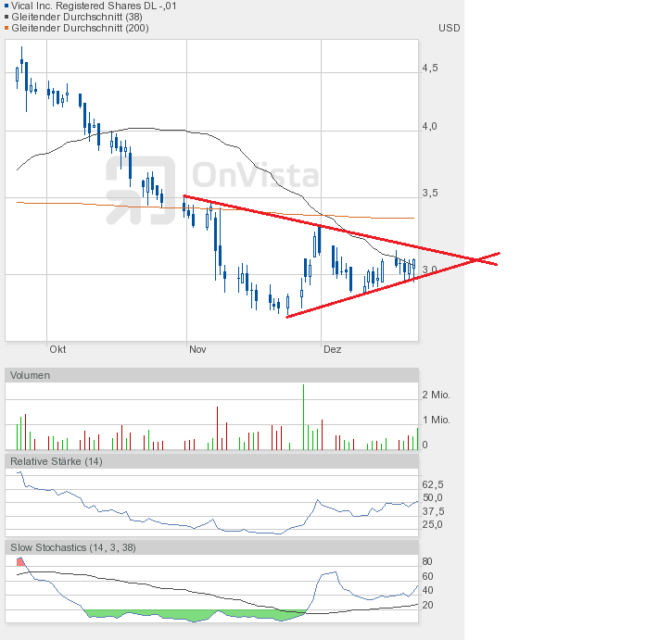Click the 25,0 RSI axis label
Screen dimensions: 672x640
(x=433, y=524)
